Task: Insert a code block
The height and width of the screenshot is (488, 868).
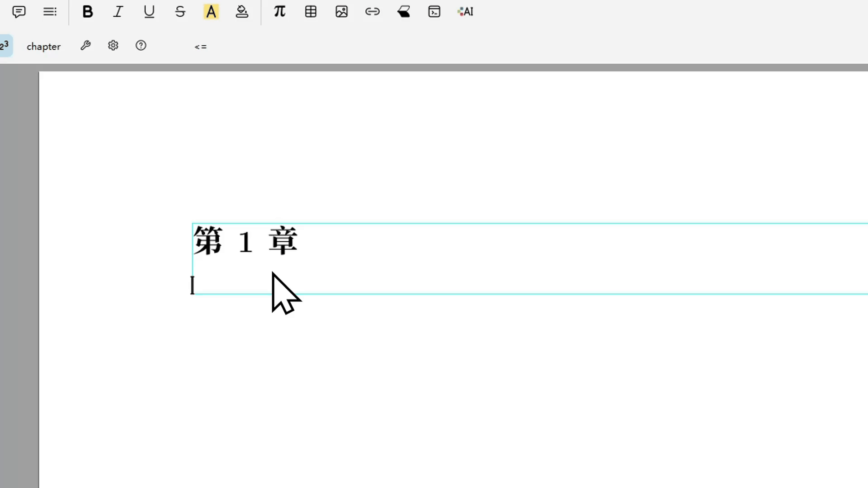Action: point(434,11)
